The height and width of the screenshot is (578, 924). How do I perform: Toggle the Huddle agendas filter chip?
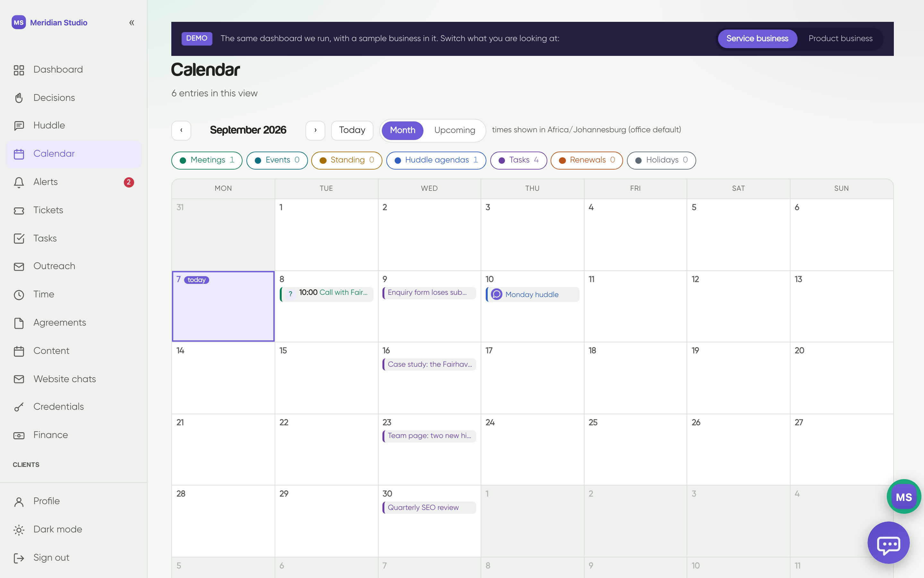(436, 160)
